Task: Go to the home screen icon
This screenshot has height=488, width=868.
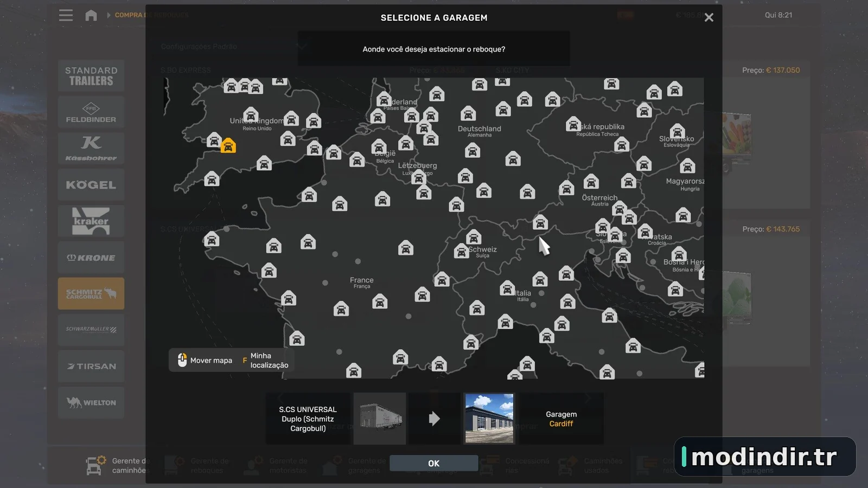Action: pos(91,15)
